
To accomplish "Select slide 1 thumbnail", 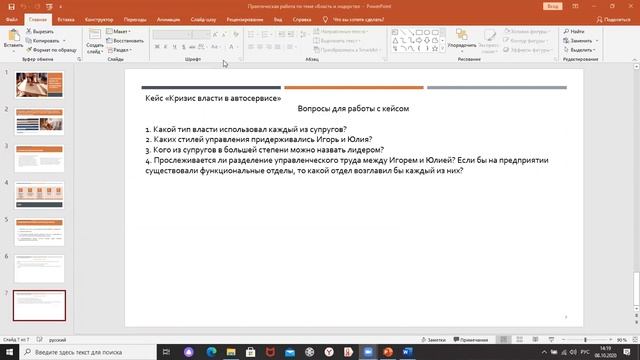I will 39,85.
